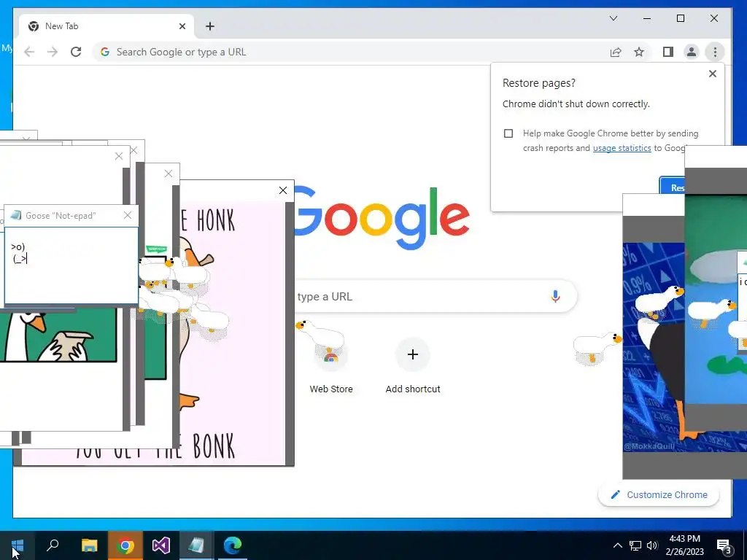747x560 pixels.
Task: Click the Google homepage search box
Action: (x=435, y=296)
